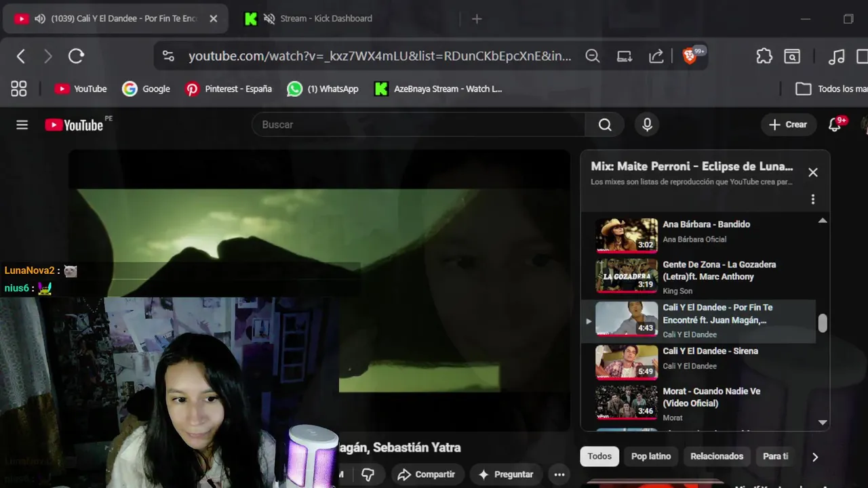Open the (1) WhatsApp bookmark
Screen dimensions: 868x488
pos(323,89)
